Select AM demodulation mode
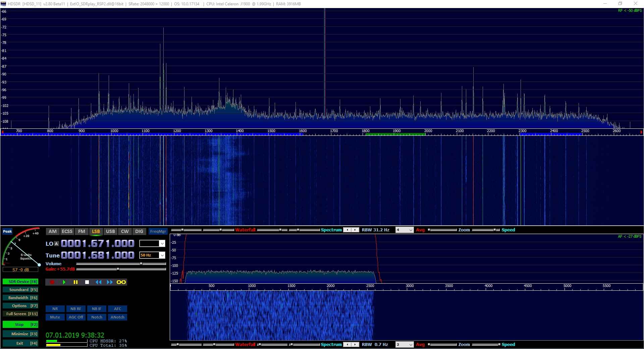644x349 pixels. tap(53, 231)
